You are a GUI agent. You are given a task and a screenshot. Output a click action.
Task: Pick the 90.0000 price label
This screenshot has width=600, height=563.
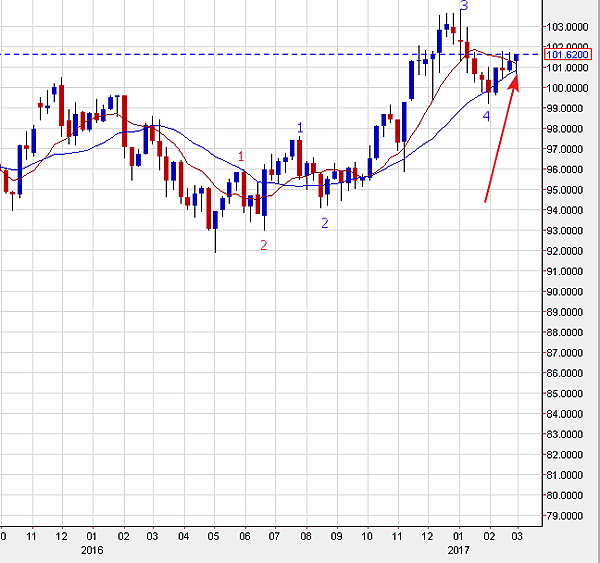click(x=567, y=292)
